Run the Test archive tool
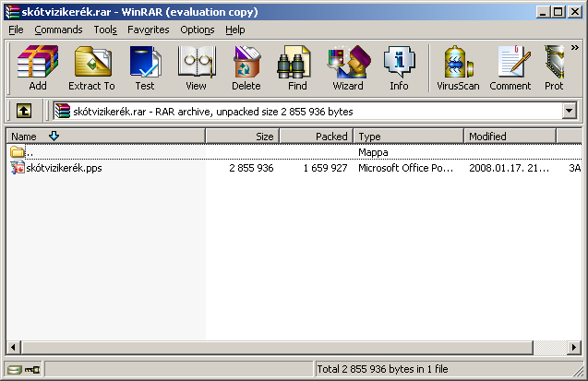 tap(145, 67)
